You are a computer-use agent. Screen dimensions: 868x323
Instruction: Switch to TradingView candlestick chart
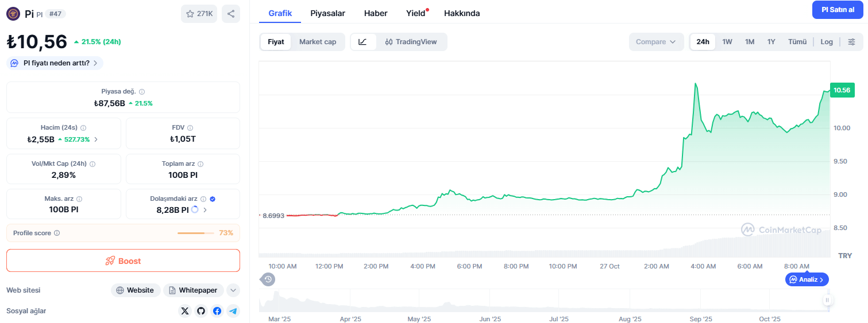pyautogui.click(x=411, y=42)
